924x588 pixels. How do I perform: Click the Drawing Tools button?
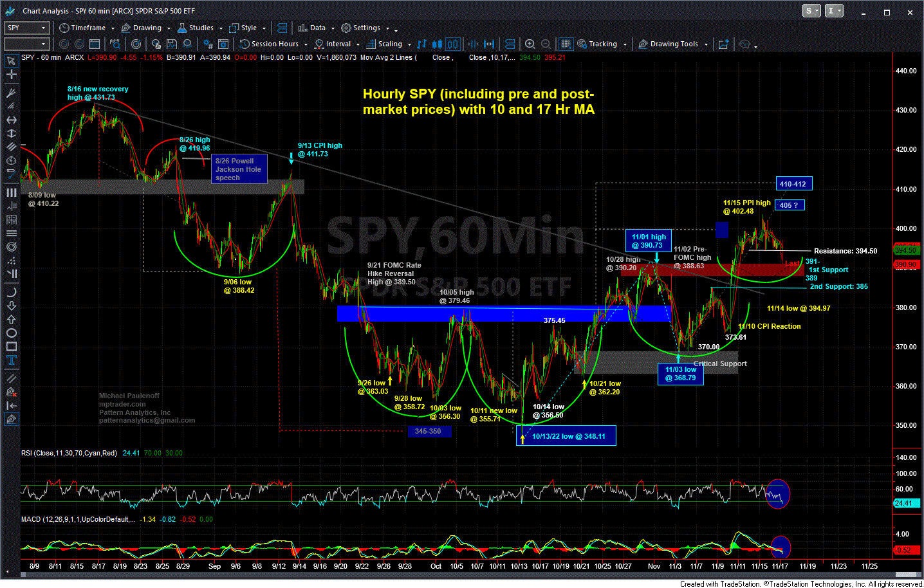[x=669, y=44]
